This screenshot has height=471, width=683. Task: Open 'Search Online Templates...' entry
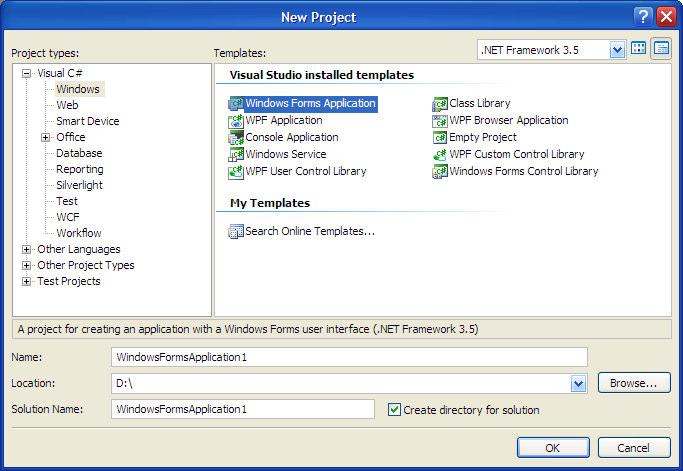point(310,231)
